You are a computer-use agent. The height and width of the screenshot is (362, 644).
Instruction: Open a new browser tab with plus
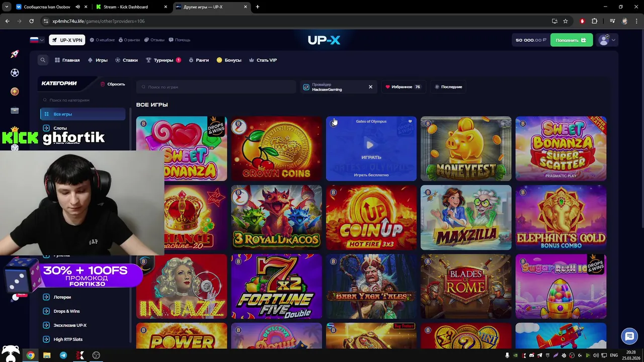[x=258, y=7]
